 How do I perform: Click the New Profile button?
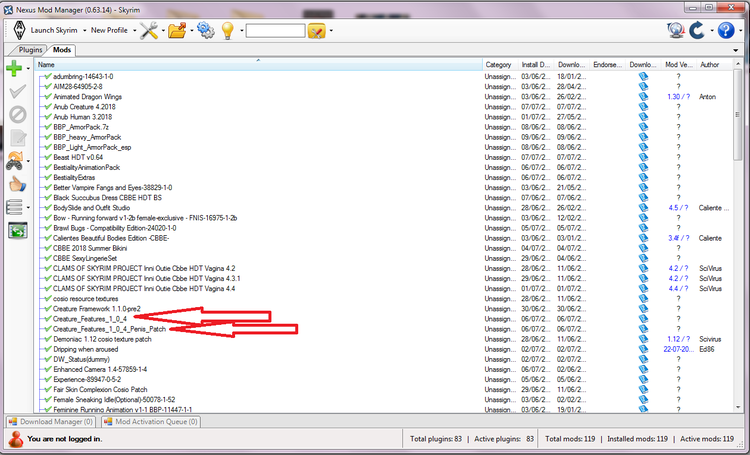tap(109, 30)
